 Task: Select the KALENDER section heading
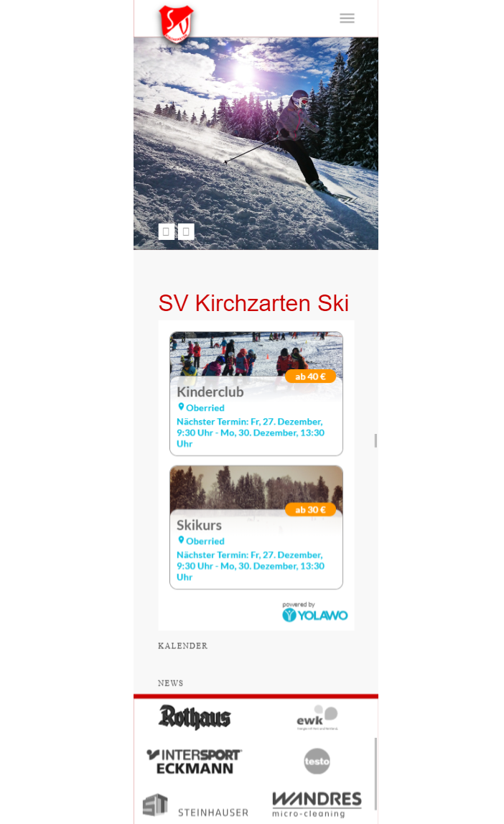pyautogui.click(x=182, y=646)
